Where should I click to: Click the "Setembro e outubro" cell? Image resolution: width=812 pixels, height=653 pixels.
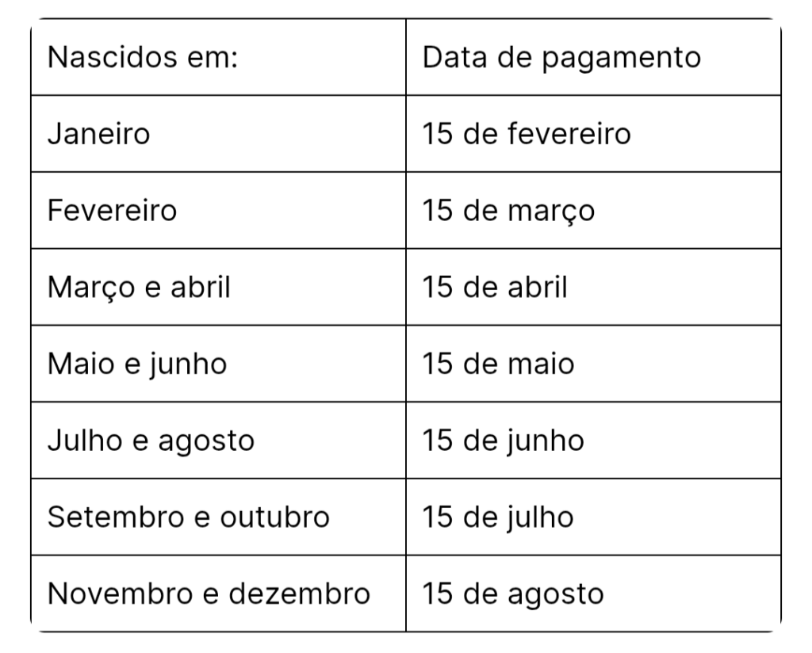[x=189, y=517]
